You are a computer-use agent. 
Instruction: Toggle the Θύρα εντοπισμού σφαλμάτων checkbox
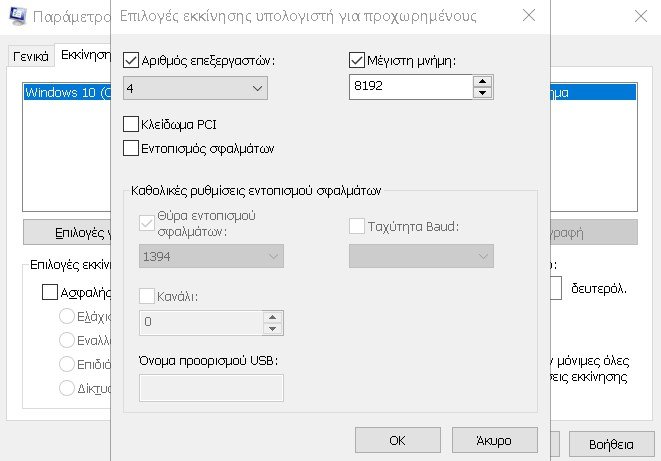tap(149, 223)
